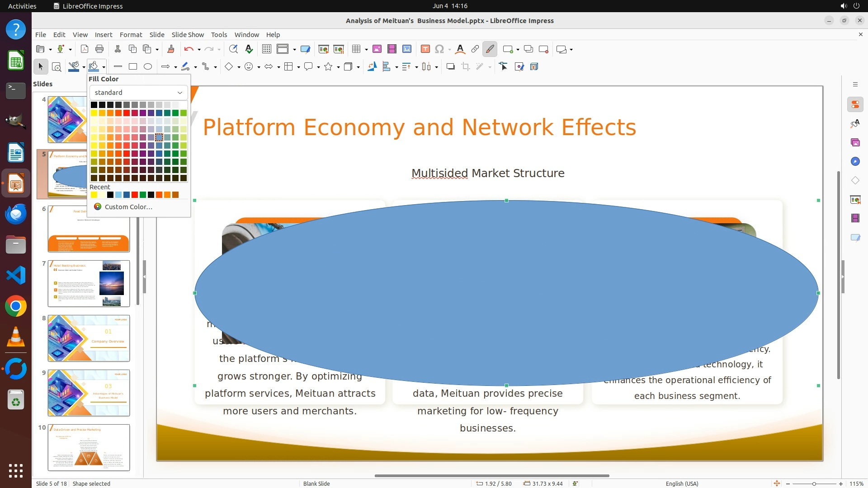Image resolution: width=868 pixels, height=488 pixels.
Task: Open the Slide Show menu
Action: (188, 34)
